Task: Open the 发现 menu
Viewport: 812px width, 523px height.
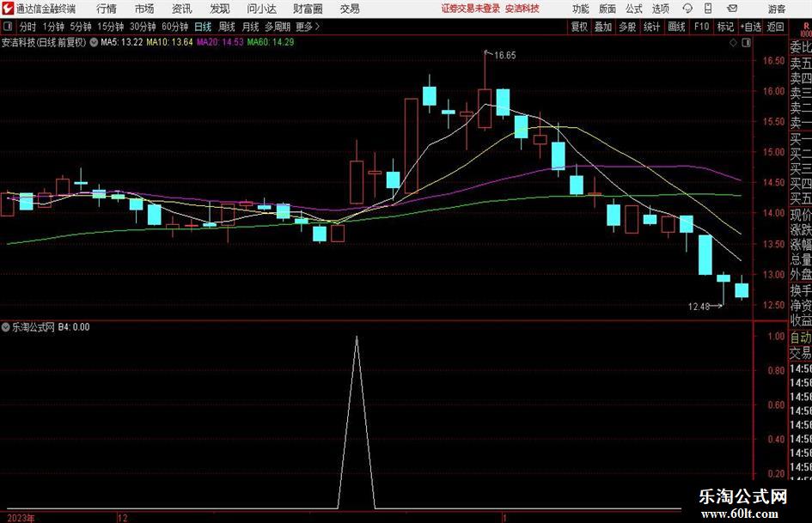Action: coord(220,9)
